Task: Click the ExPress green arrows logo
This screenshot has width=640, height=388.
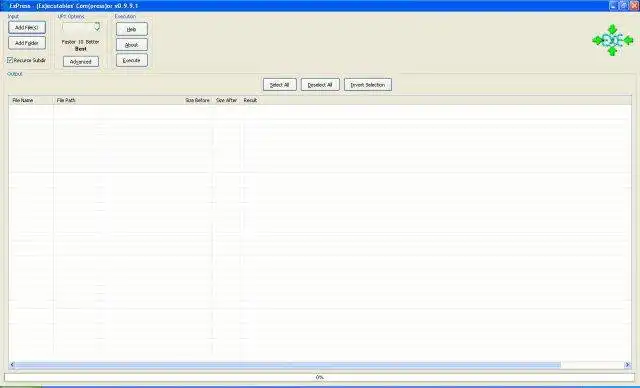Action: click(x=613, y=40)
